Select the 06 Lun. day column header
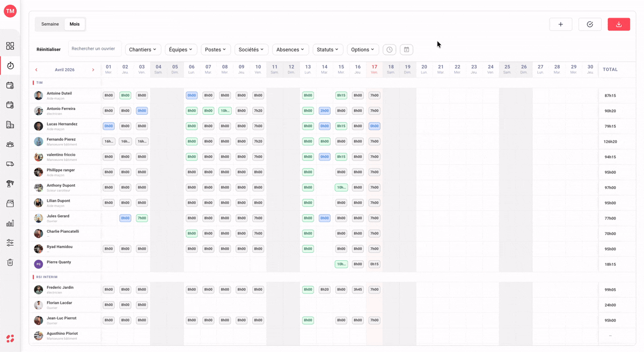 tap(192, 69)
